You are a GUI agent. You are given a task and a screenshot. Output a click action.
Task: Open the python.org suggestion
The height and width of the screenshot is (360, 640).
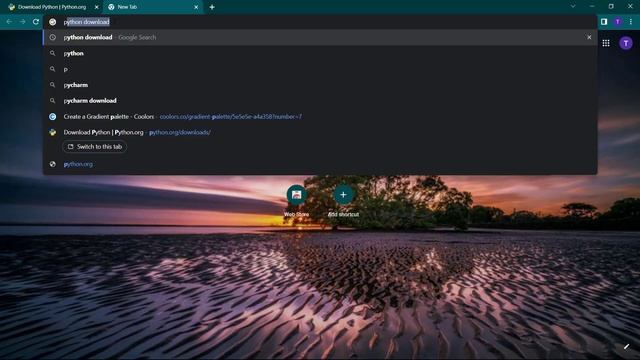pyautogui.click(x=320, y=164)
